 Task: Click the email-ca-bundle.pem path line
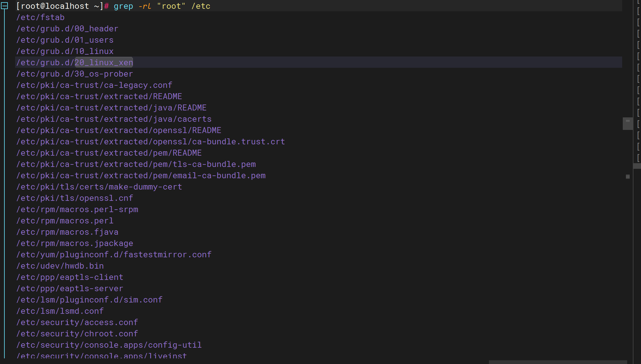click(141, 175)
